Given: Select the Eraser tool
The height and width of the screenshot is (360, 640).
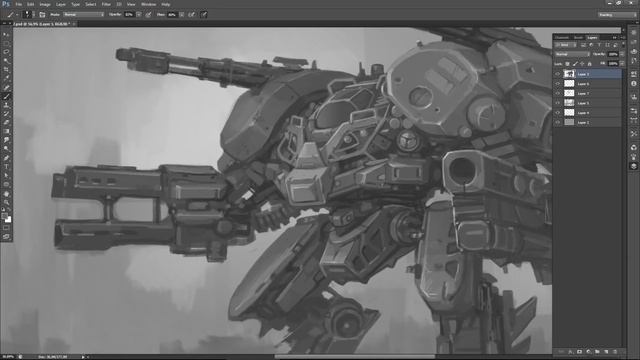Looking at the screenshot, I should click(x=6, y=122).
